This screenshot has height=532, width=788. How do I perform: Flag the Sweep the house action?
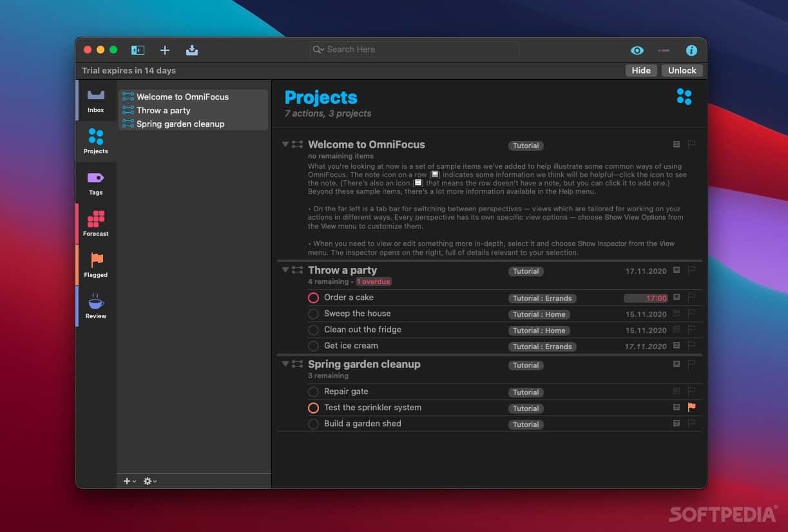pyautogui.click(x=691, y=313)
